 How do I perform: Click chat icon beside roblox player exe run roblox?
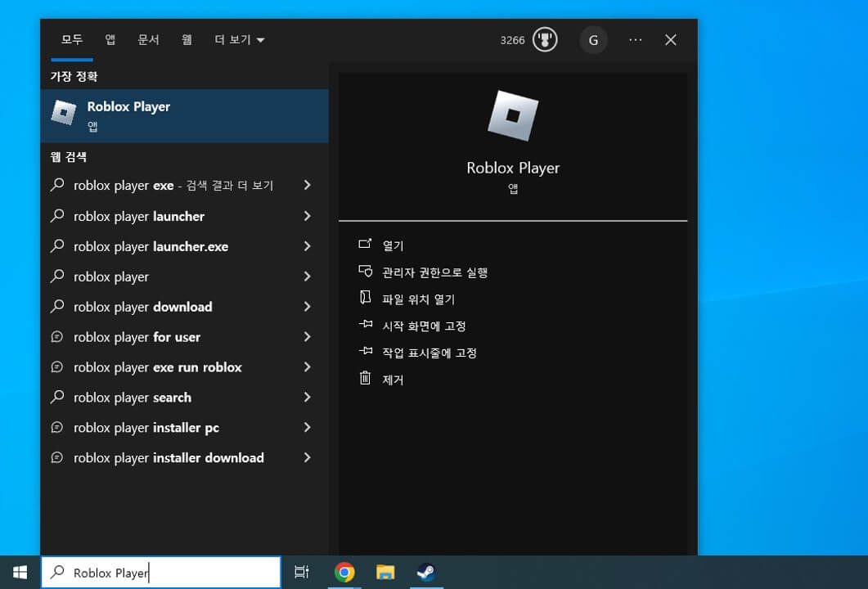[57, 367]
